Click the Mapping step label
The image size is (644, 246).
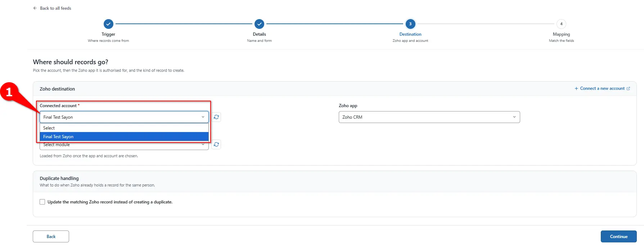tap(561, 34)
